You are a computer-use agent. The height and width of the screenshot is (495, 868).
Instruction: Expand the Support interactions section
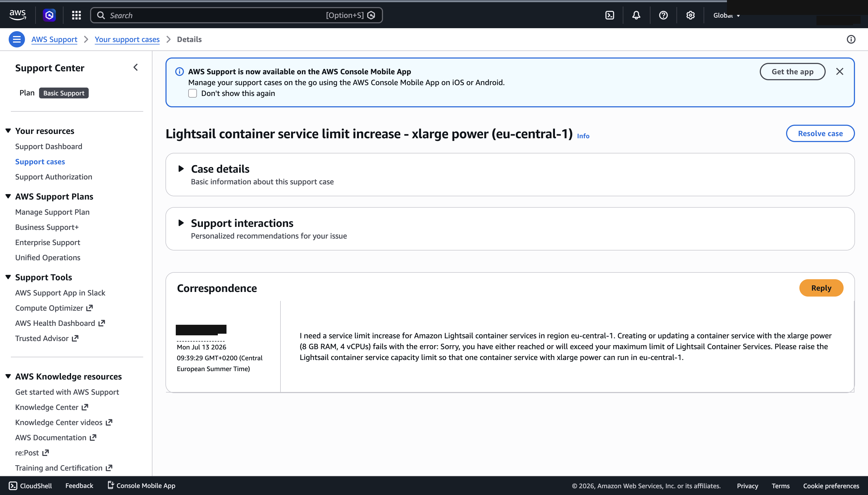click(181, 223)
